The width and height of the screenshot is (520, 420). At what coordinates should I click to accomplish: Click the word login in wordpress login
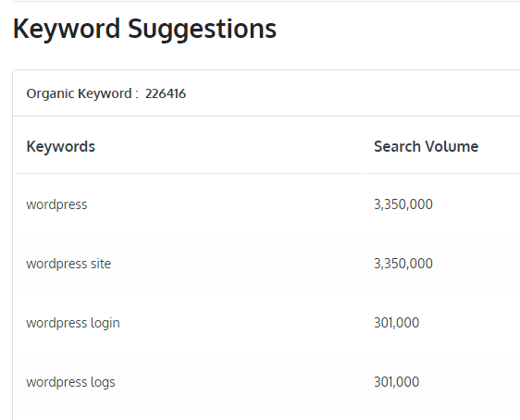[x=105, y=323]
